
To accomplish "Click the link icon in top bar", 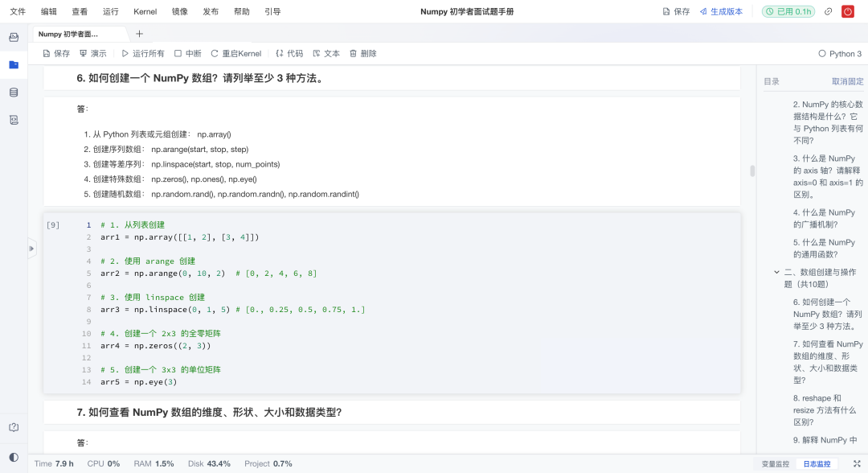I will (828, 11).
